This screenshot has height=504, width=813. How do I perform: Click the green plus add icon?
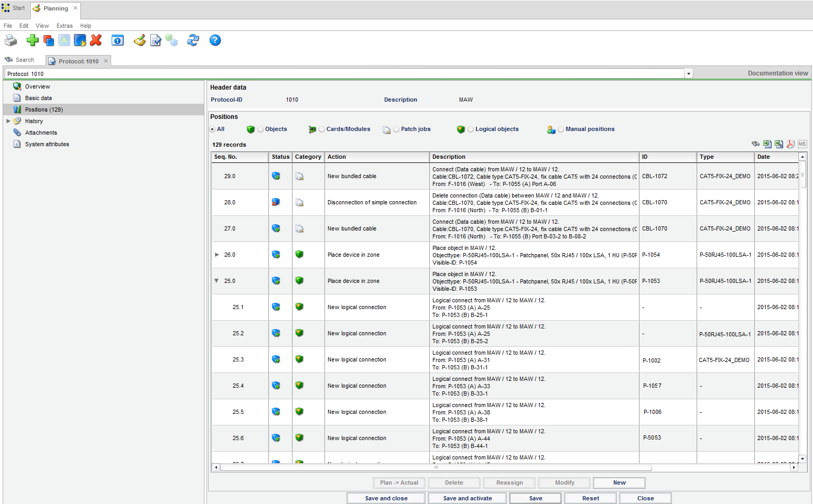(x=32, y=40)
